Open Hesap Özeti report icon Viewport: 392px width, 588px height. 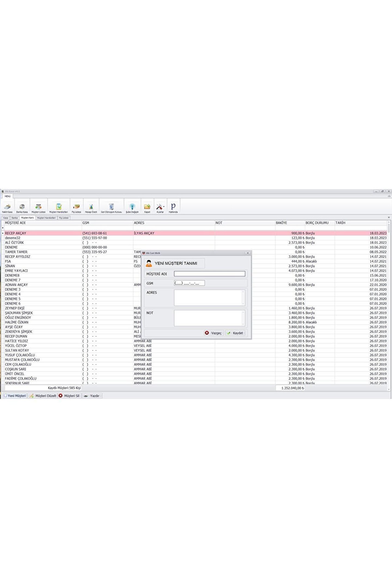(x=91, y=207)
